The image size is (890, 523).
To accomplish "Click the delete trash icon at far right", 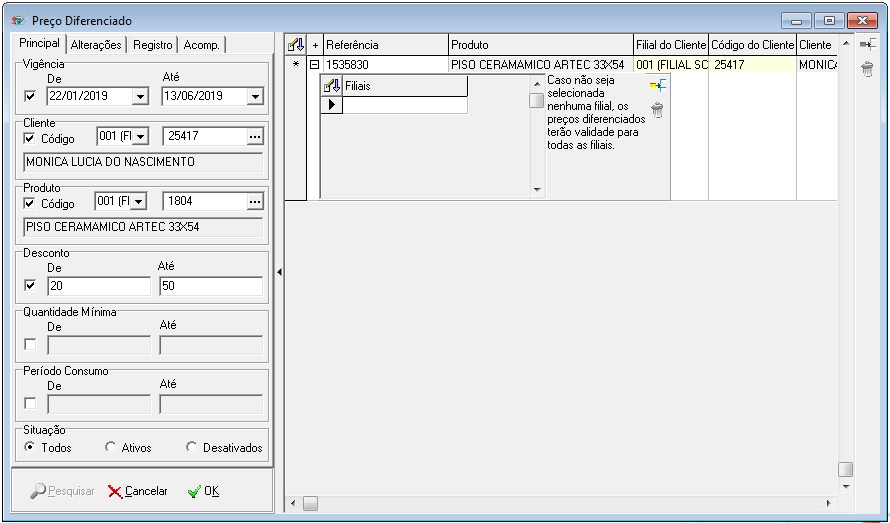I will pyautogui.click(x=867, y=69).
